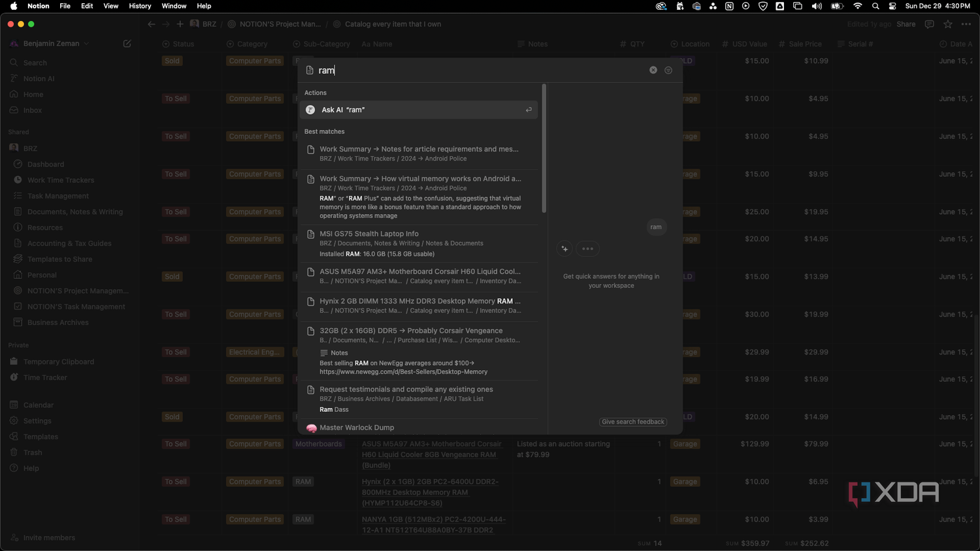Image resolution: width=980 pixels, height=551 pixels.
Task: Open the NANYA 1GB DDR2 item
Action: (434, 525)
